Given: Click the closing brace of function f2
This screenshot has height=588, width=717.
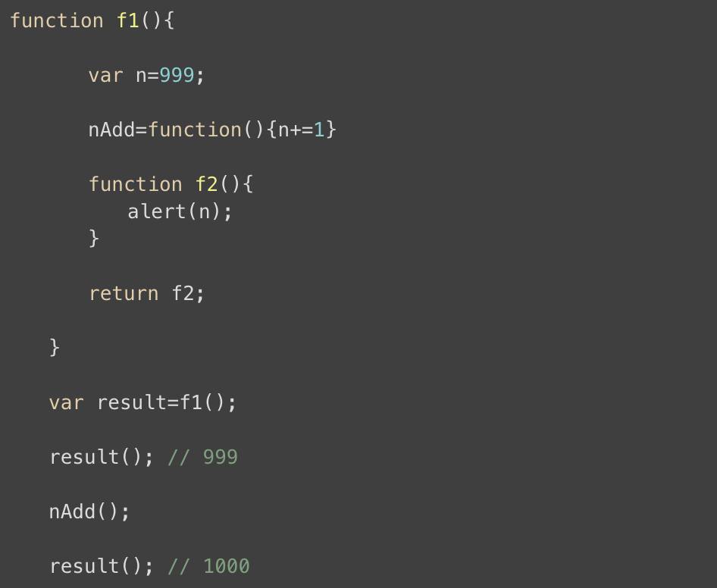Looking at the screenshot, I should 94,239.
